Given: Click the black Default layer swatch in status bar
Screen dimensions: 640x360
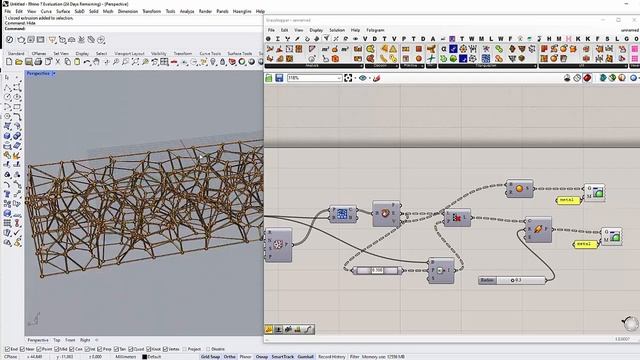Looking at the screenshot, I should click(x=144, y=357).
